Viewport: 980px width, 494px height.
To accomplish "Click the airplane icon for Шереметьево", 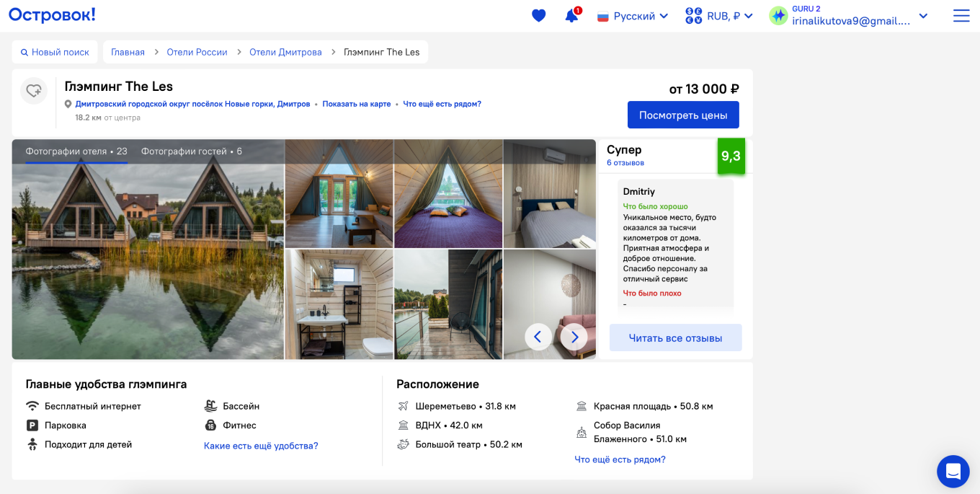I will coord(404,406).
